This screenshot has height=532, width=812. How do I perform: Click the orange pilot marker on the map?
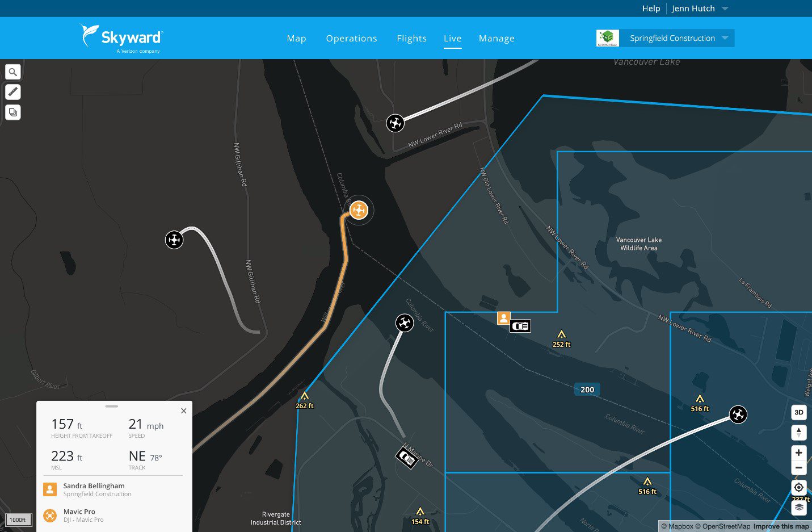(503, 318)
